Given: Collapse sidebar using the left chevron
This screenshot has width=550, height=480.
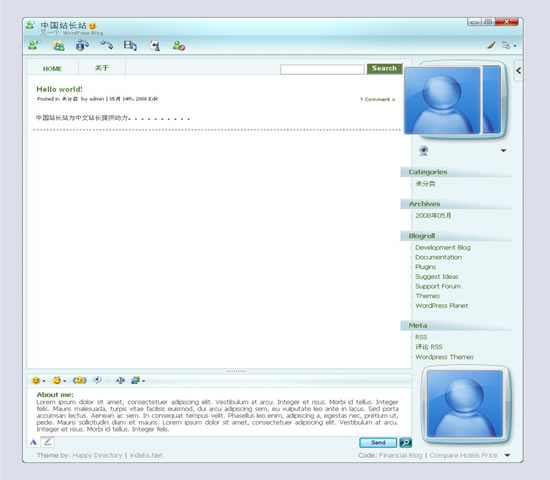Looking at the screenshot, I should [x=518, y=71].
